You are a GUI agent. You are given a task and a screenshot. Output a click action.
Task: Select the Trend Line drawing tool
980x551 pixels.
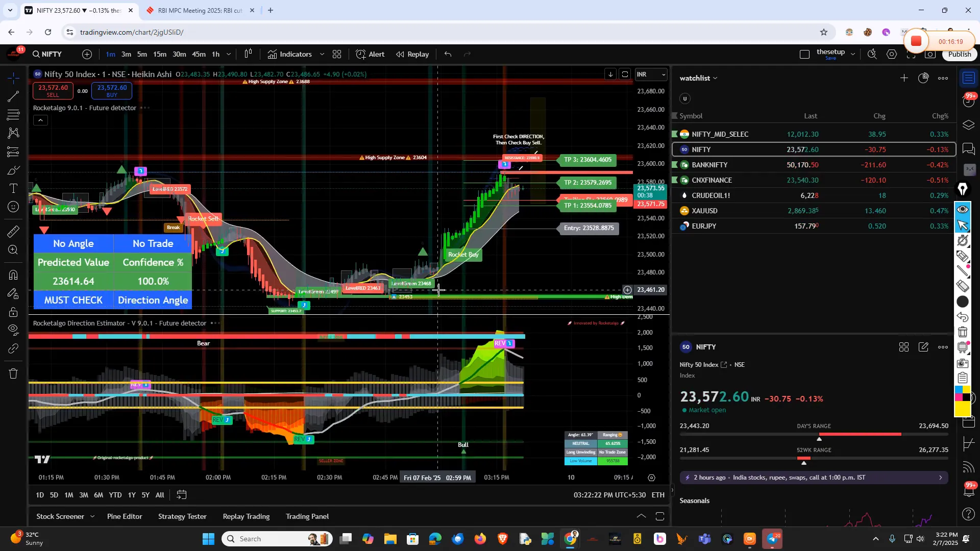(13, 97)
